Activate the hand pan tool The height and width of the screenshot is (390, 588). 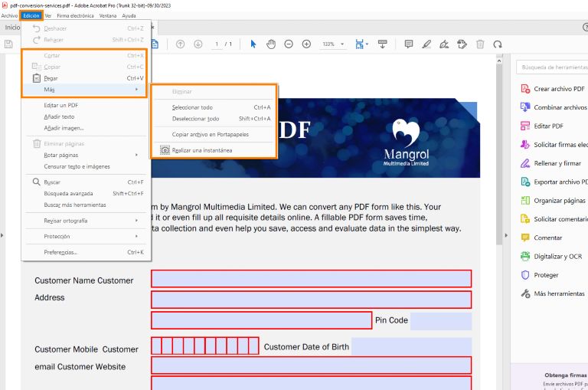click(271, 44)
